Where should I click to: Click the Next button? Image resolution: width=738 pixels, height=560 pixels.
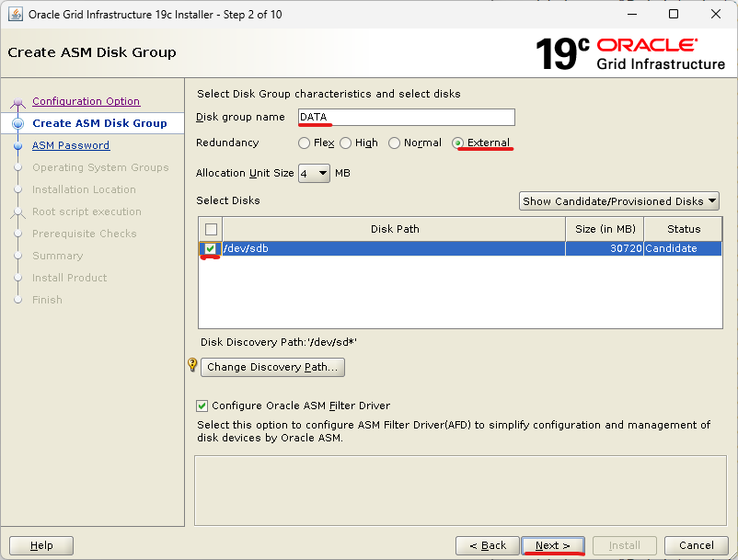553,545
